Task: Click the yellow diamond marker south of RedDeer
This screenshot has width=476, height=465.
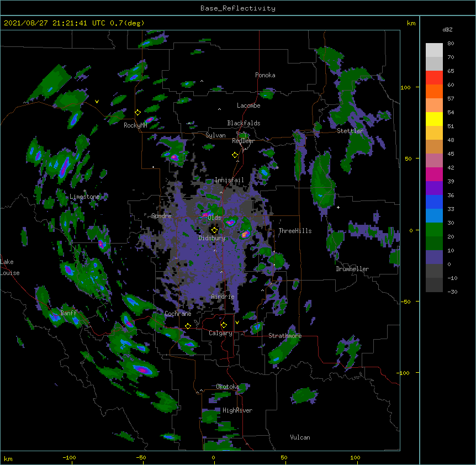Action: click(x=235, y=155)
